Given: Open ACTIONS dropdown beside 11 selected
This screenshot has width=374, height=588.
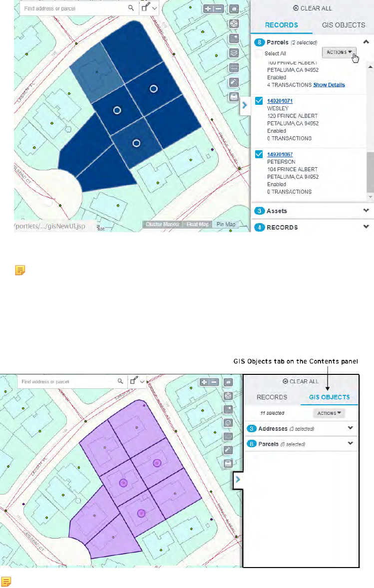Looking at the screenshot, I should pos(329,413).
